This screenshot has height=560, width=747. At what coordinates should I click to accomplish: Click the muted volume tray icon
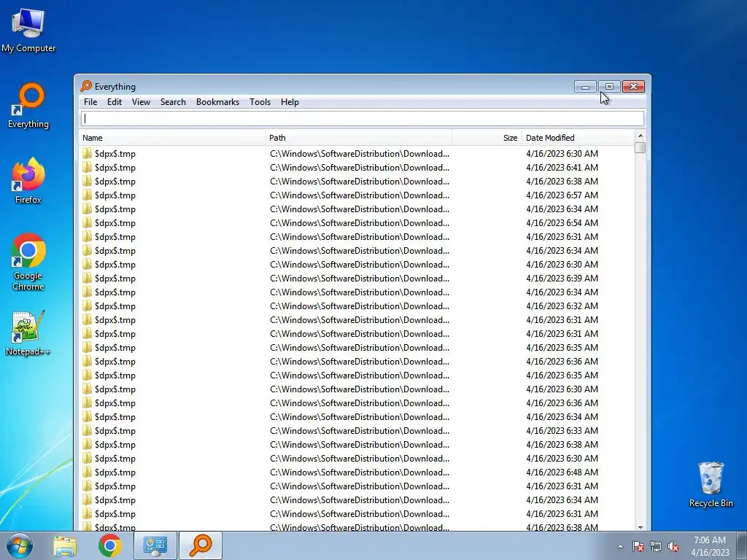pos(673,546)
